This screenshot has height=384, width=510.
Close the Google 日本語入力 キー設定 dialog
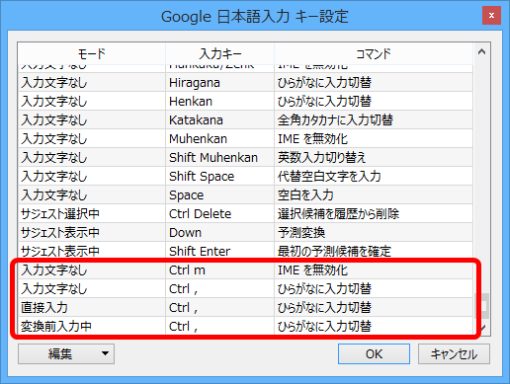491,15
